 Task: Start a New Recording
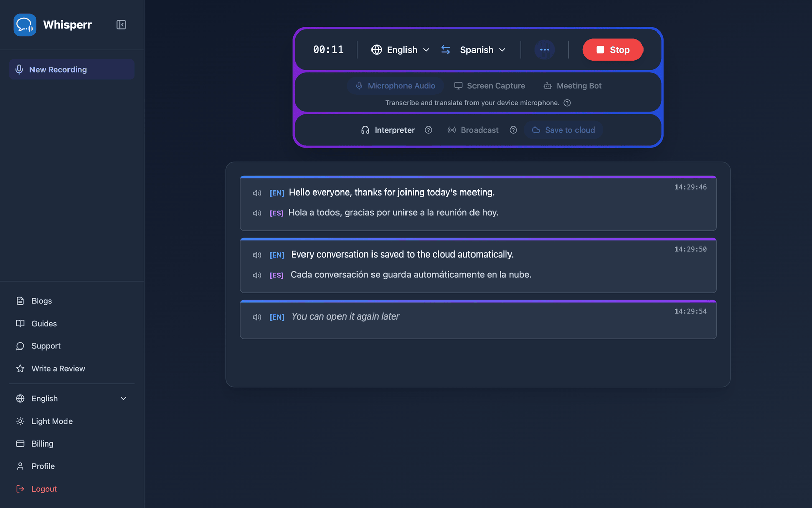pos(72,70)
